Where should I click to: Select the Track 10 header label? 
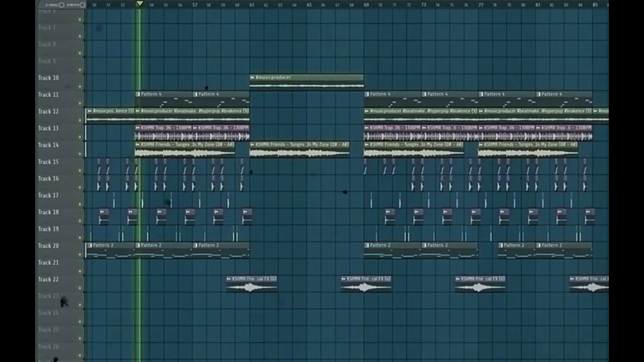(x=48, y=78)
